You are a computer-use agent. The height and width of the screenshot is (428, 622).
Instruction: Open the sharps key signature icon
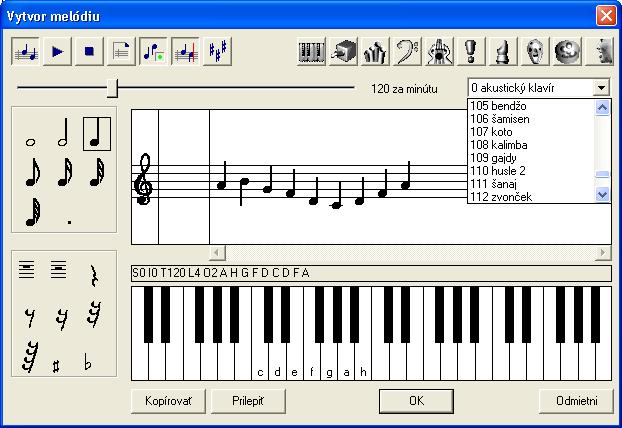pos(217,51)
